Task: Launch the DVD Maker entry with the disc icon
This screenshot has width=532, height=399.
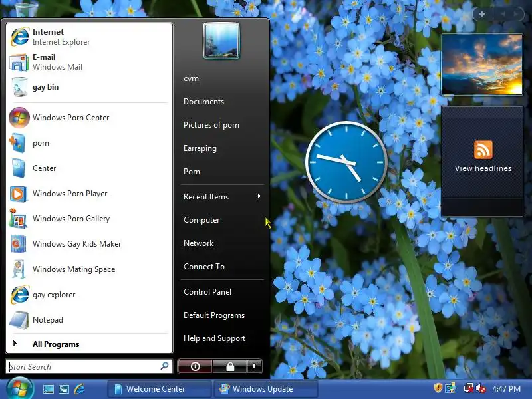Action: pos(89,243)
